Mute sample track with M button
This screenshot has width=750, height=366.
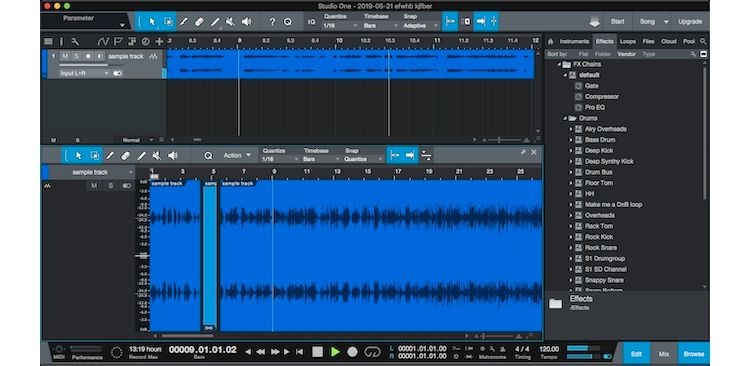click(x=65, y=56)
